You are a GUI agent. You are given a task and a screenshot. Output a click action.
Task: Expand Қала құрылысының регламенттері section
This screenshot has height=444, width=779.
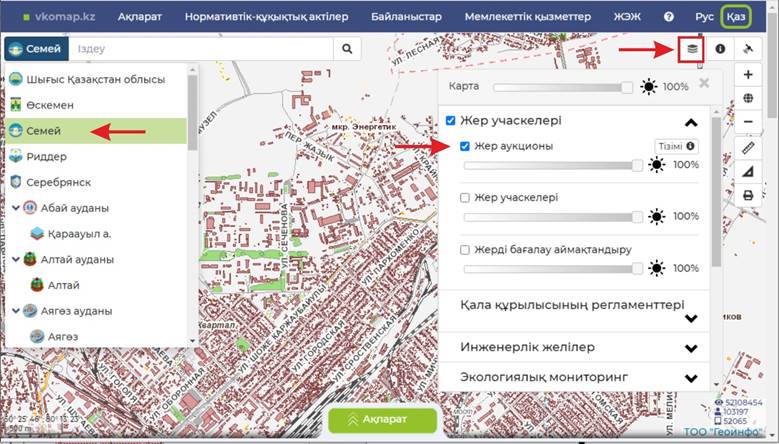690,318
